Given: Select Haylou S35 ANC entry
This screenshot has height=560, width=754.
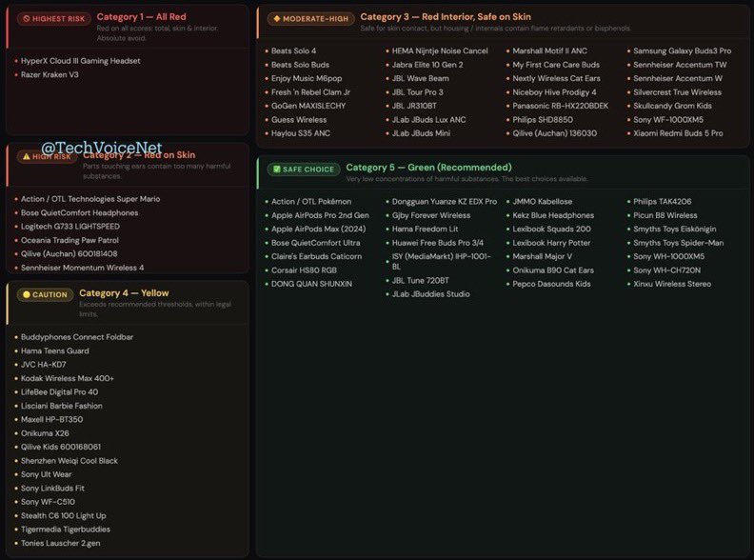Looking at the screenshot, I should click(301, 133).
